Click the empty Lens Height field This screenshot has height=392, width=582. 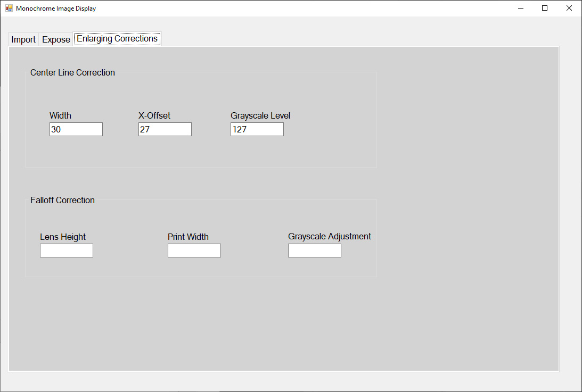[66, 251]
